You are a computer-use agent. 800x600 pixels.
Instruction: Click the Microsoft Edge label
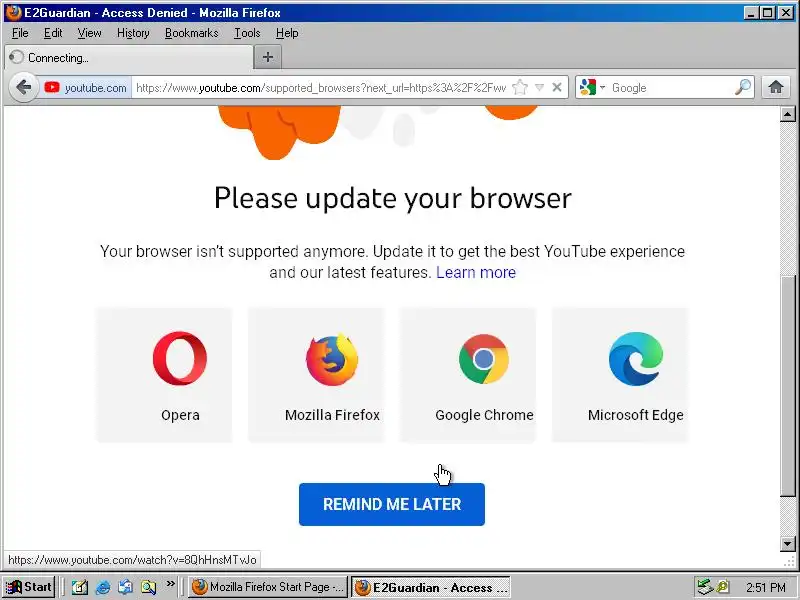(x=636, y=415)
